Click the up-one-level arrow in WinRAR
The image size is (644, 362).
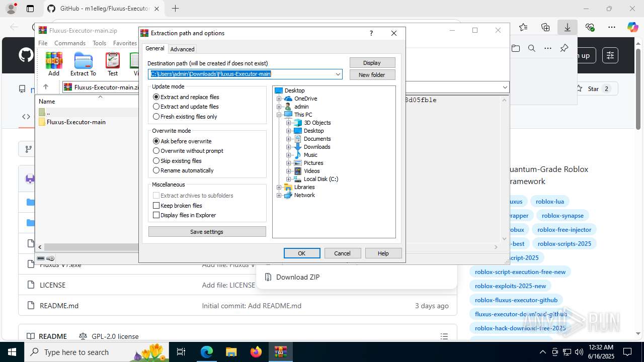tap(46, 87)
